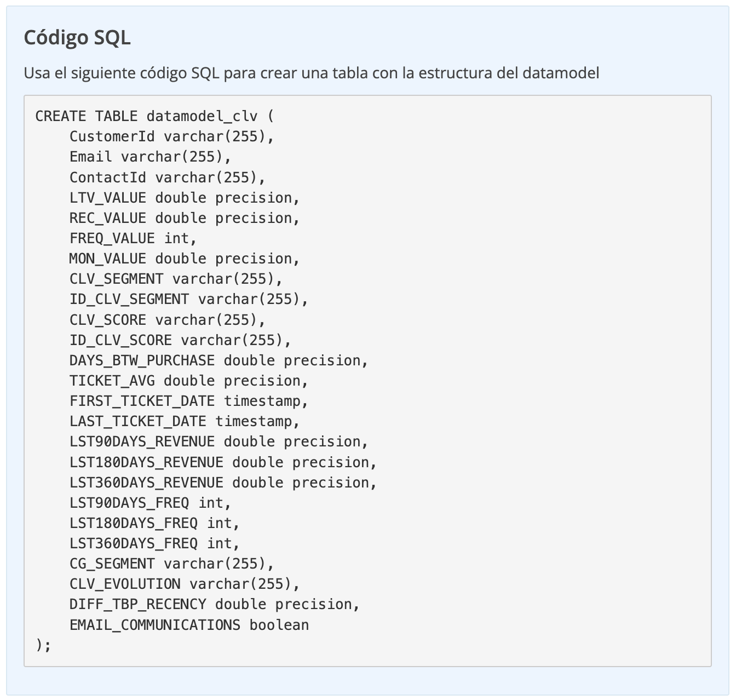The width and height of the screenshot is (736, 700).
Task: Click the LST180DAYS_REVENUE column definition
Action: [x=223, y=462]
